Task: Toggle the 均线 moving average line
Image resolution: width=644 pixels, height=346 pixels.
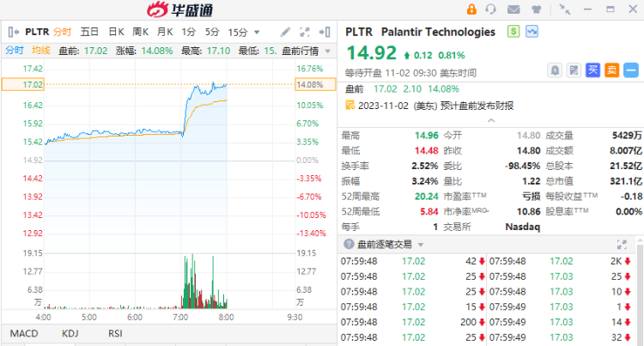Action: coord(41,51)
